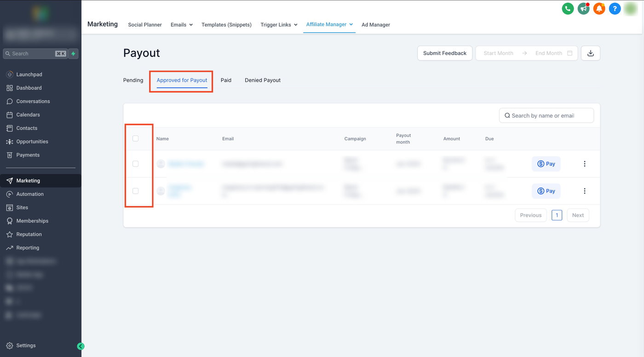Click Pay button in first row

(546, 164)
